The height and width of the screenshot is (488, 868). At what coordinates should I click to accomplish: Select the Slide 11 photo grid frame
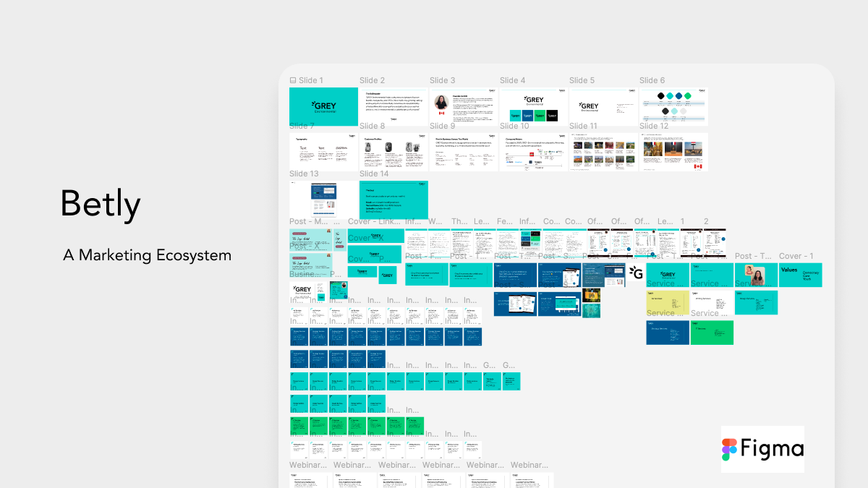[603, 151]
